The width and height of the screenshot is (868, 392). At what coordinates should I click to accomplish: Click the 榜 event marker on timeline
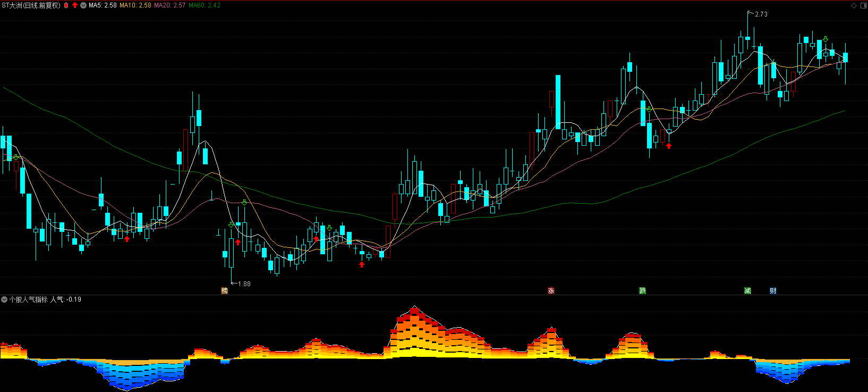tap(224, 290)
